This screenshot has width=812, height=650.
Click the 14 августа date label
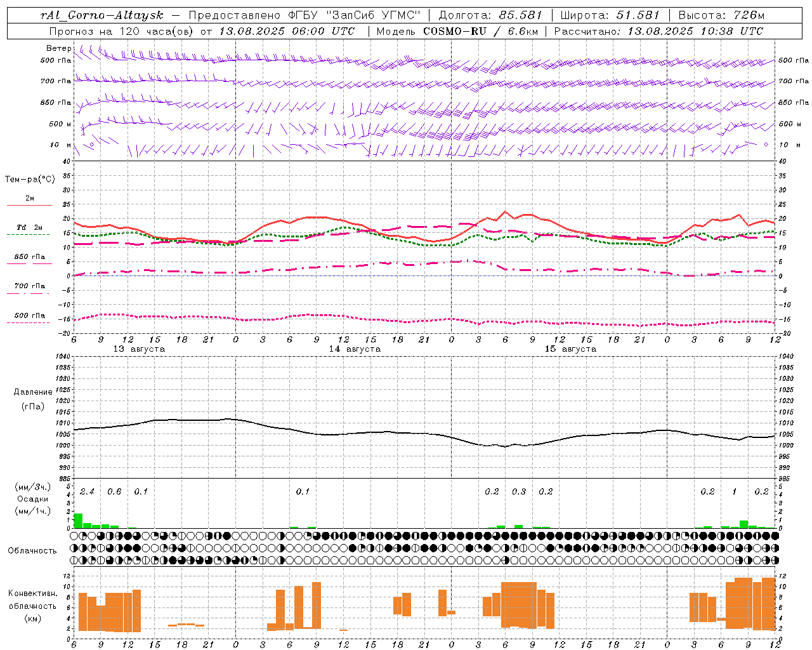[x=355, y=349]
